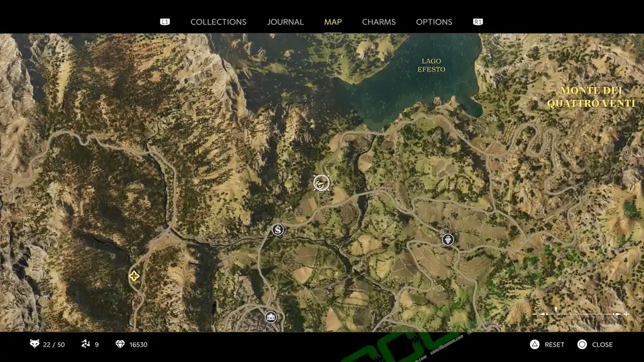The image size is (644, 362).
Task: Open the Collections tab
Action: [x=218, y=22]
